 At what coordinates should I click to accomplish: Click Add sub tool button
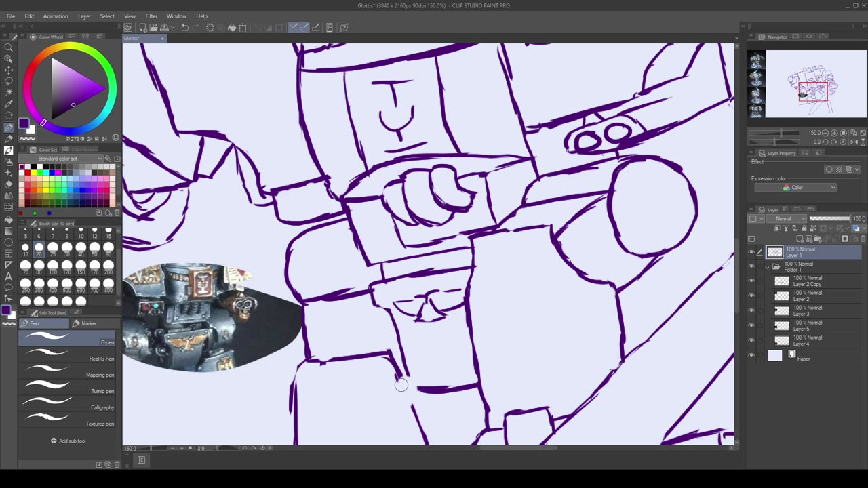[x=68, y=441]
